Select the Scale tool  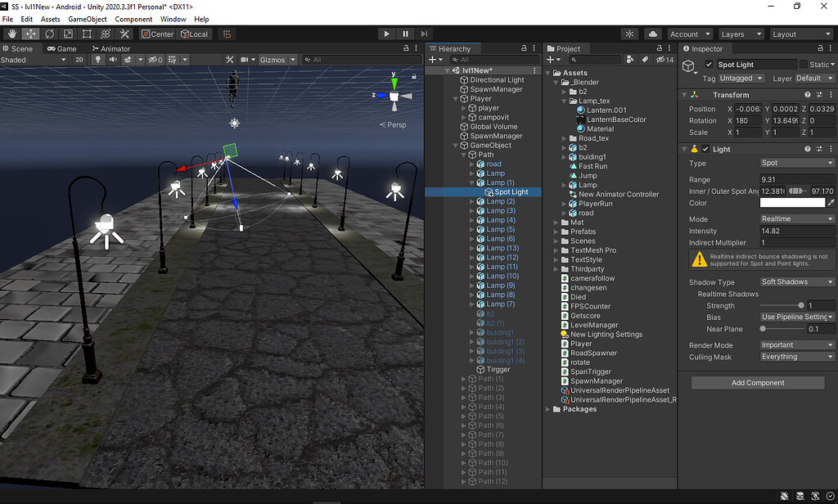68,34
